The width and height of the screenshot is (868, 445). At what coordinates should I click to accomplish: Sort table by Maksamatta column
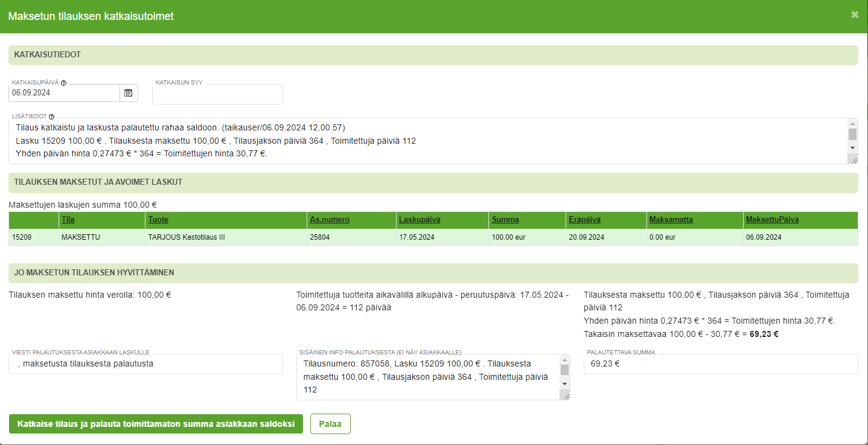(x=671, y=220)
